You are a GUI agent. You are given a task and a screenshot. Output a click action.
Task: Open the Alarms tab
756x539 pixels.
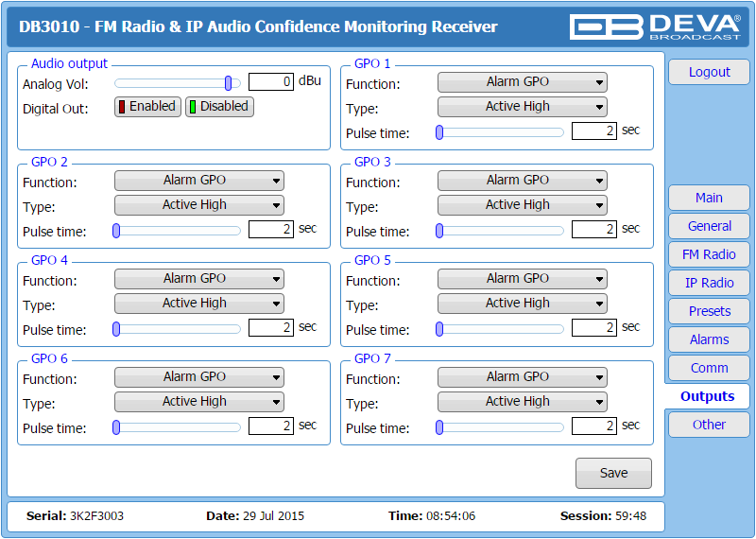coord(709,340)
